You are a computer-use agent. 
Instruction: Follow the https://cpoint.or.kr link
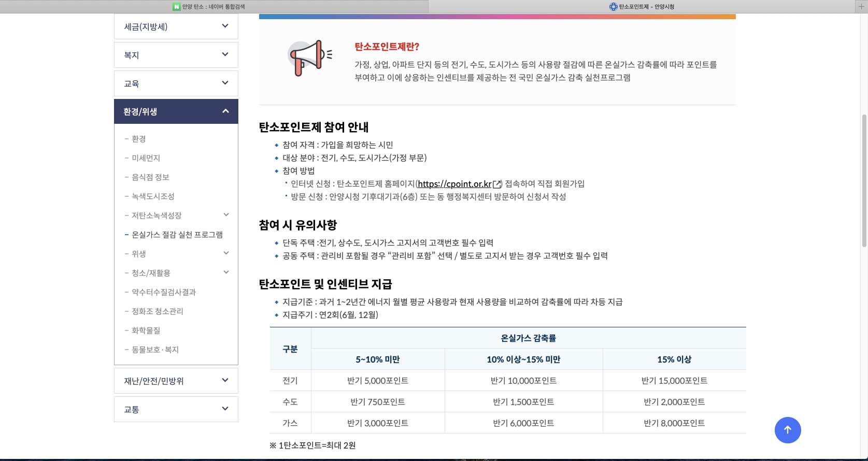coord(454,184)
